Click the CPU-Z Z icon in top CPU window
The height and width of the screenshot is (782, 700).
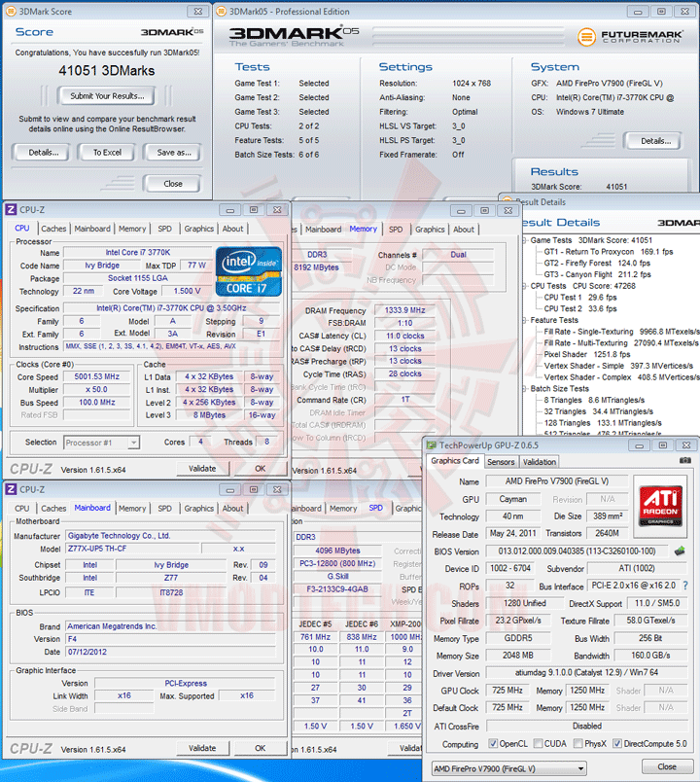click(11, 210)
